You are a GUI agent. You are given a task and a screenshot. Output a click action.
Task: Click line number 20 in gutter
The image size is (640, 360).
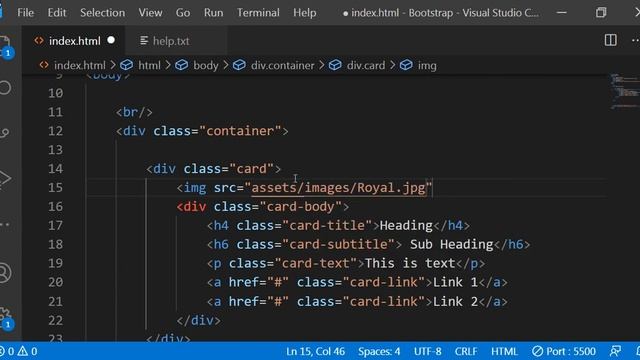click(56, 282)
